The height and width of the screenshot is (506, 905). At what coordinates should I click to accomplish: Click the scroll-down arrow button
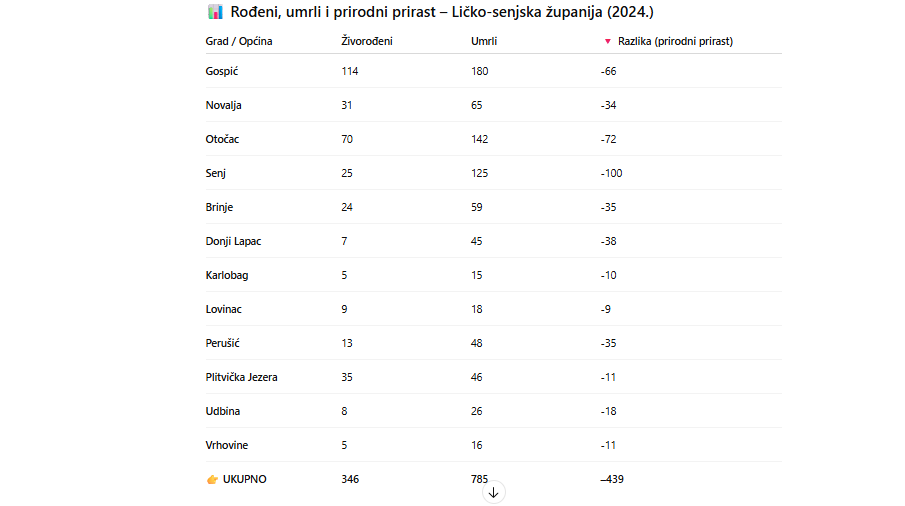(x=493, y=493)
